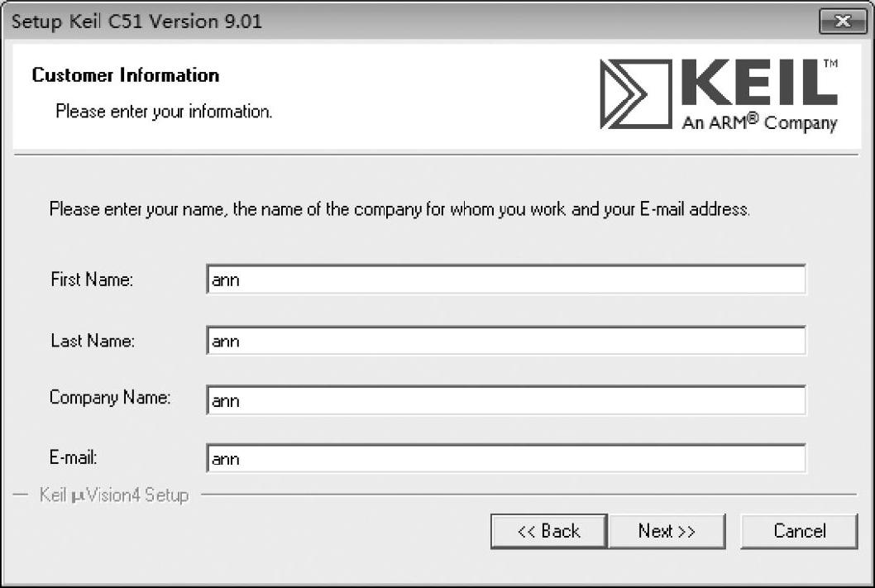Select the Company Name input field

[x=505, y=400]
